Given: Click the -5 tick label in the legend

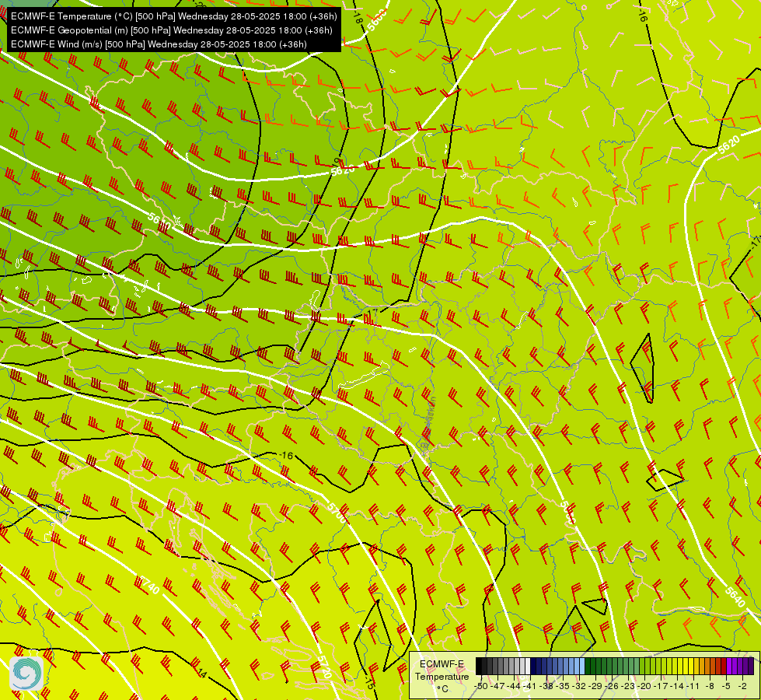Looking at the screenshot, I should click(727, 686).
